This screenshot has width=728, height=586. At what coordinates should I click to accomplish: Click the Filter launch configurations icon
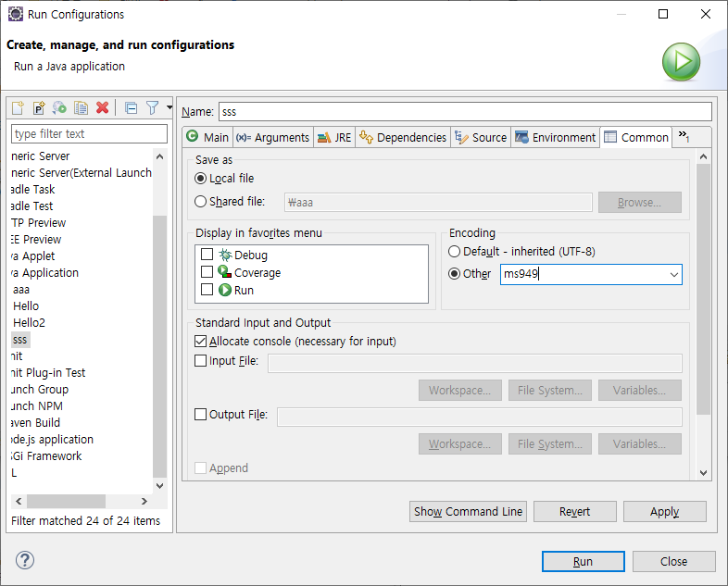(152, 108)
